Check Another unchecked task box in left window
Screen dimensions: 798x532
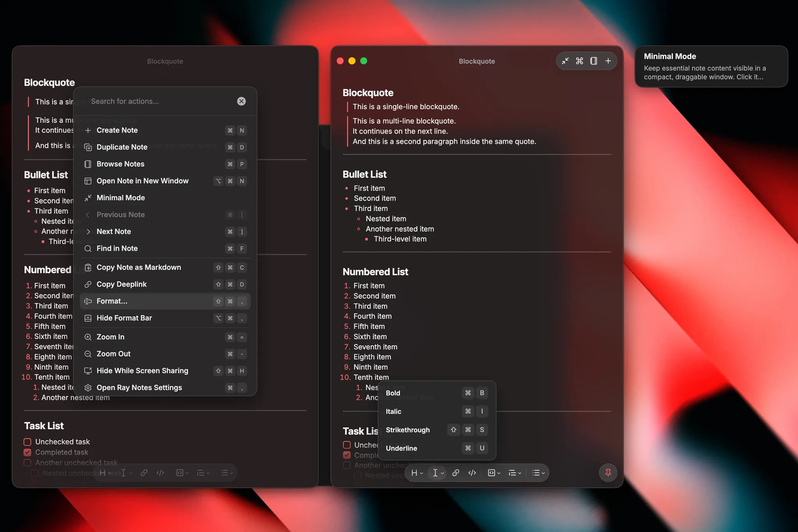pyautogui.click(x=27, y=463)
